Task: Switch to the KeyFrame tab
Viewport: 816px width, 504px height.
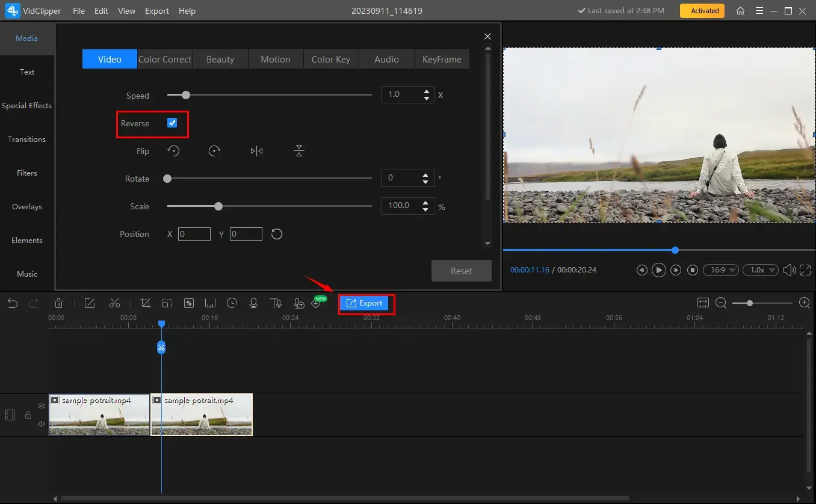Action: [442, 59]
